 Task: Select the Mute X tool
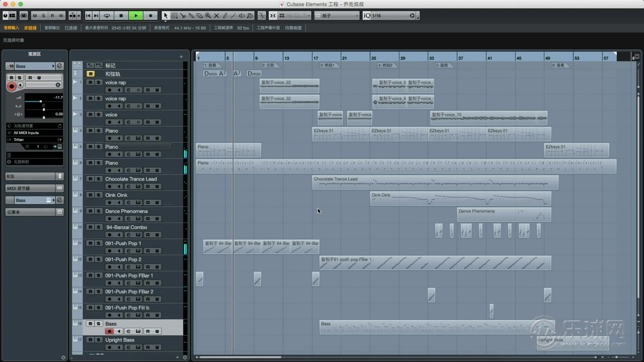tap(216, 16)
